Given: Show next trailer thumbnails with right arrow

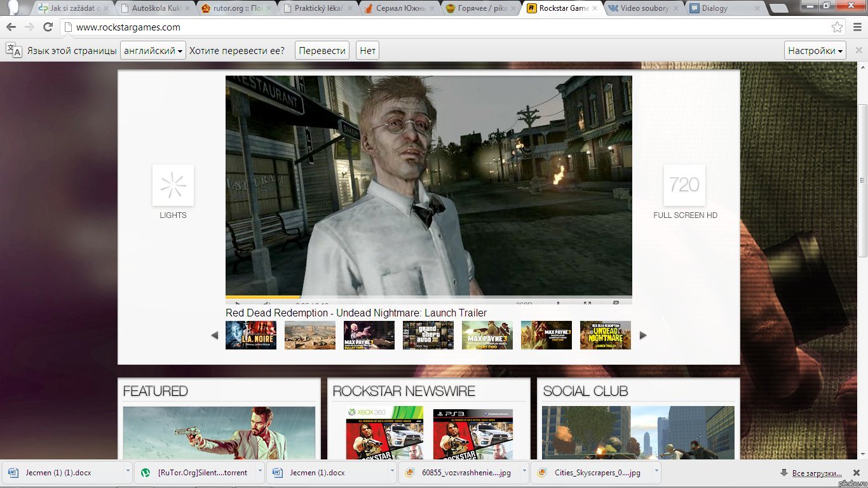Looking at the screenshot, I should (643, 335).
